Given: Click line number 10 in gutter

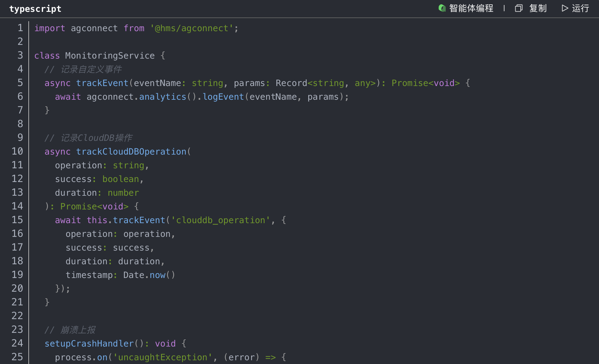Looking at the screenshot, I should (x=17, y=151).
